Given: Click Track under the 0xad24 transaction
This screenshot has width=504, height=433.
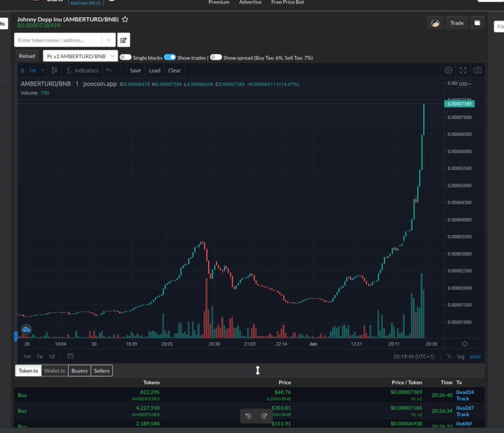Looking at the screenshot, I should pyautogui.click(x=462, y=399).
